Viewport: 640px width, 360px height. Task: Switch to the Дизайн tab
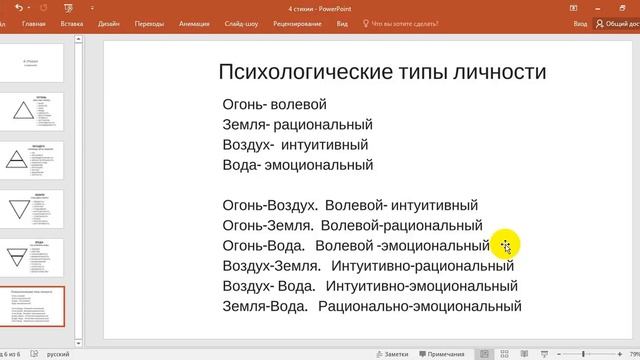pyautogui.click(x=109, y=24)
